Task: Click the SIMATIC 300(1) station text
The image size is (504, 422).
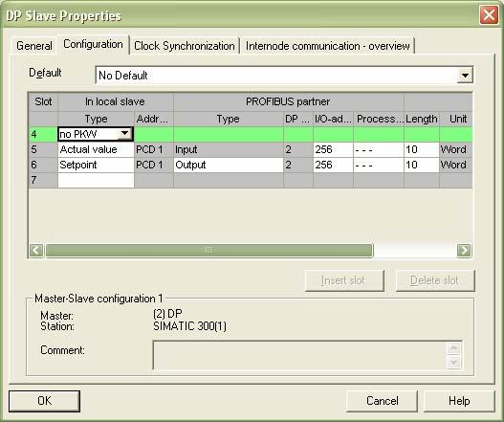Action: 189,326
